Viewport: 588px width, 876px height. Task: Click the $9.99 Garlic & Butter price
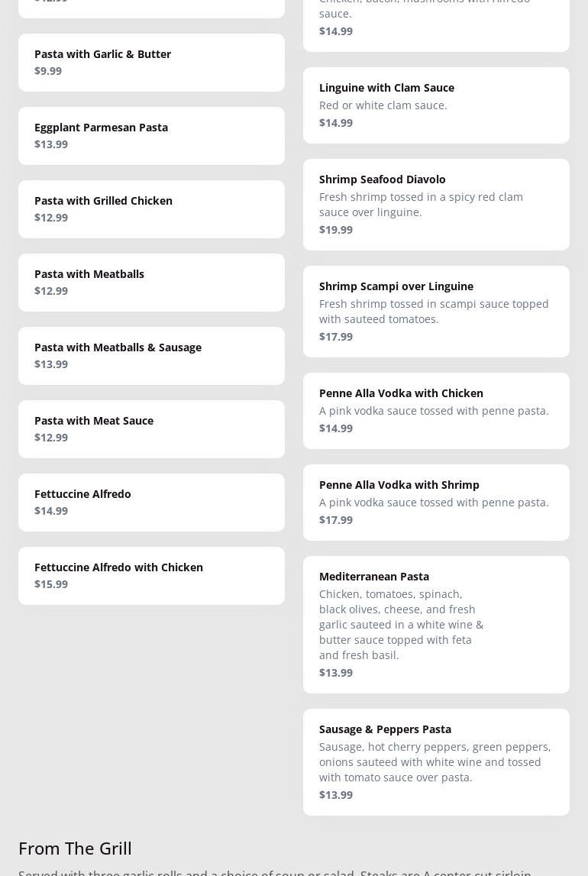click(x=48, y=71)
